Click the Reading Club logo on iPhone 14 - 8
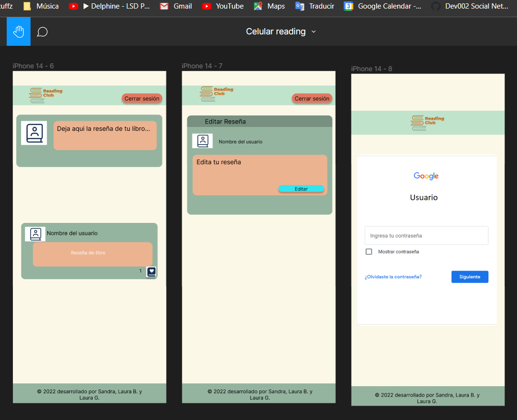517x420 pixels. click(x=427, y=122)
